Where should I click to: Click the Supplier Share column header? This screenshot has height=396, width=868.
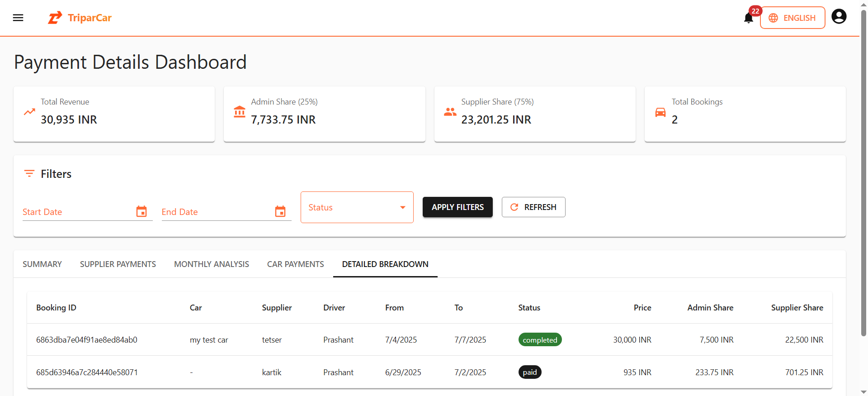[797, 308]
